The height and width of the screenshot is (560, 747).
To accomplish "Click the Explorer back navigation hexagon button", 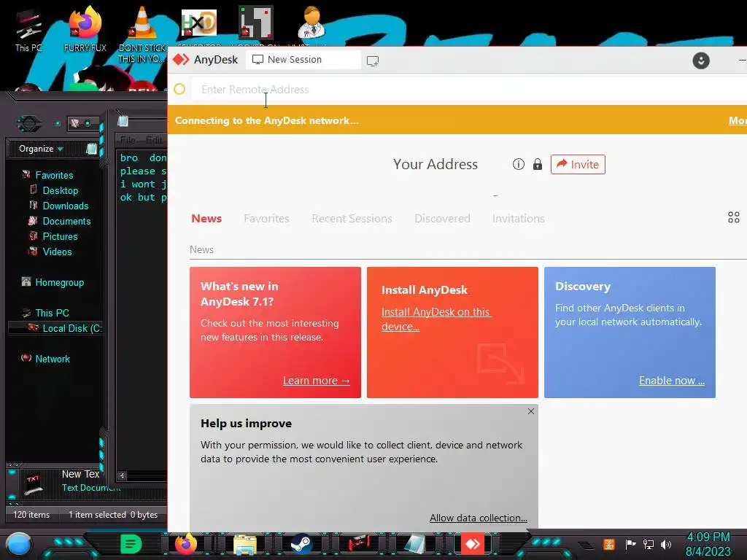I will coord(29,124).
